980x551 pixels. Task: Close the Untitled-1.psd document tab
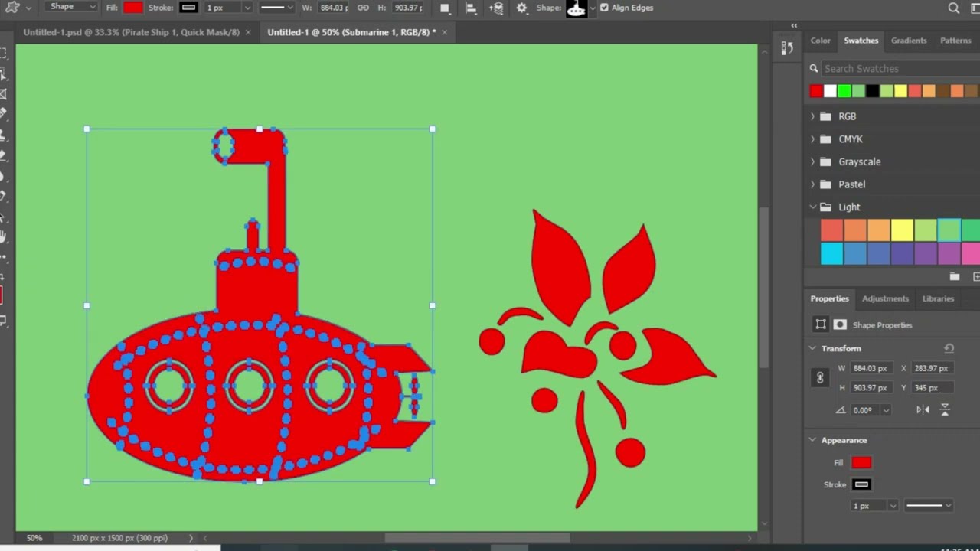[248, 32]
